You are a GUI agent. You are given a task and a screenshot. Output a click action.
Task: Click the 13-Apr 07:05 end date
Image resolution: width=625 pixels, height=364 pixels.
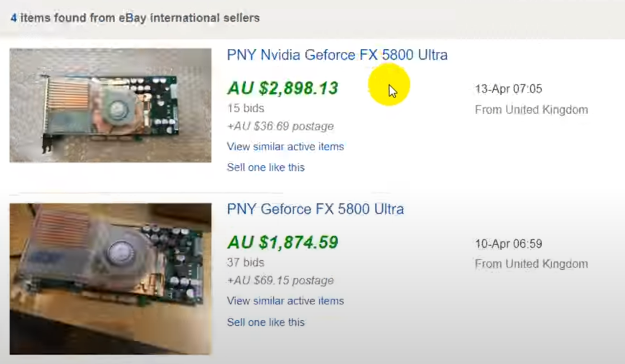click(x=508, y=89)
